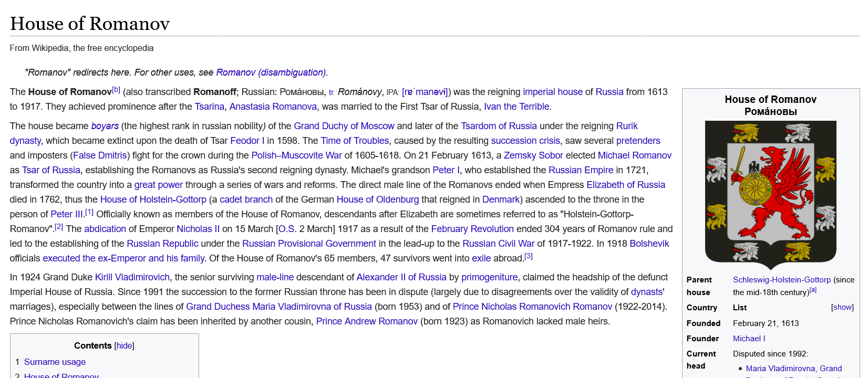Viewport: 868px width, 378px height.
Task: Open Michael I founder link
Action: click(x=749, y=339)
